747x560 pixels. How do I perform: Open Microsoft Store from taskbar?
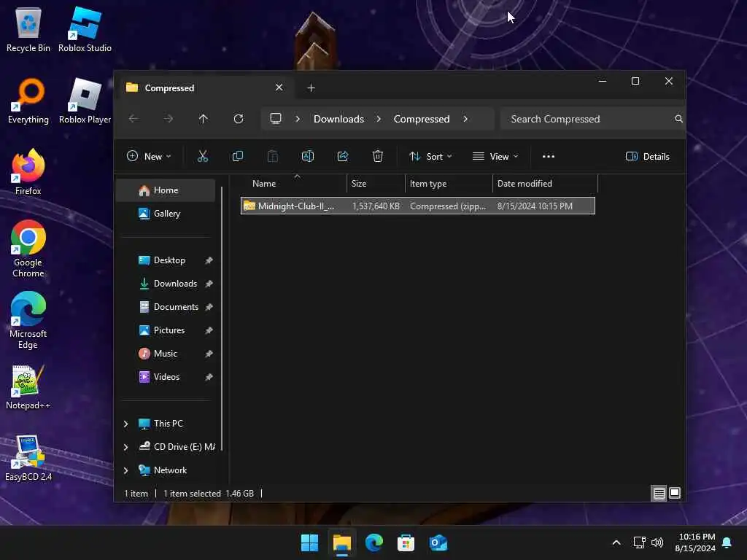point(406,542)
